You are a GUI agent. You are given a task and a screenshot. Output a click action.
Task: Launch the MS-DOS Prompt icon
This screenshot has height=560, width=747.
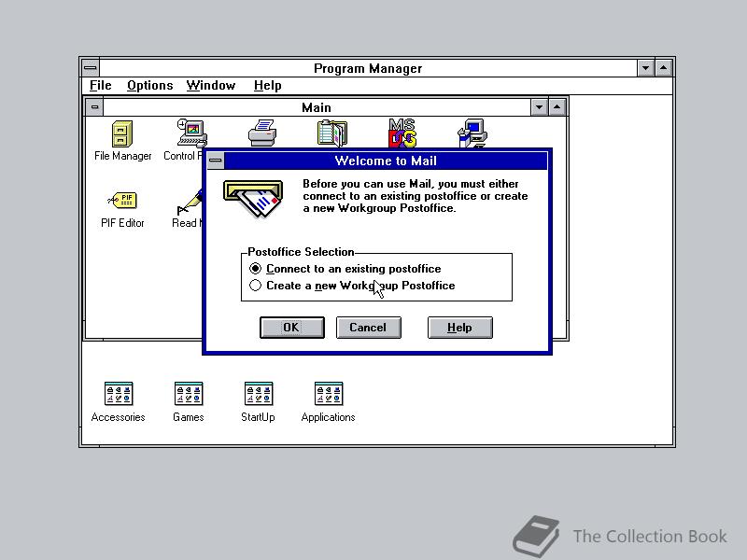[402, 133]
